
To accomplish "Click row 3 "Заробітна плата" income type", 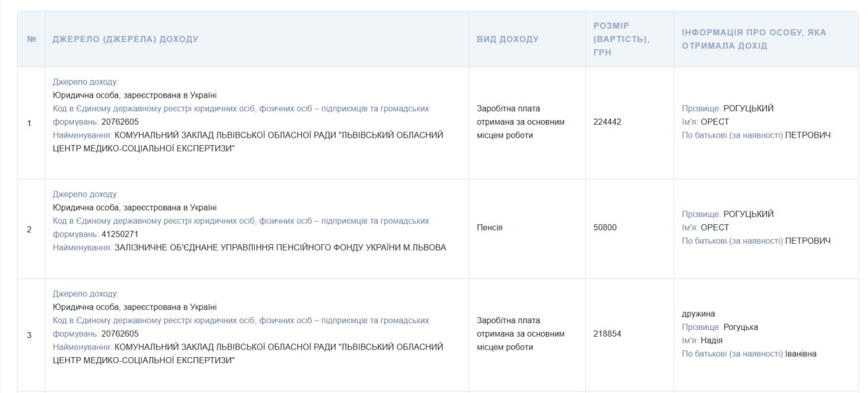I will [x=521, y=334].
